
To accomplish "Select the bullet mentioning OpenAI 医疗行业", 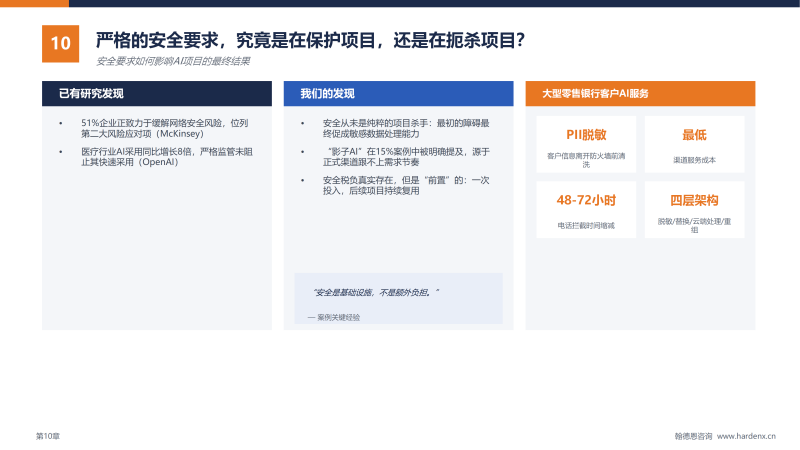I will 167,157.
